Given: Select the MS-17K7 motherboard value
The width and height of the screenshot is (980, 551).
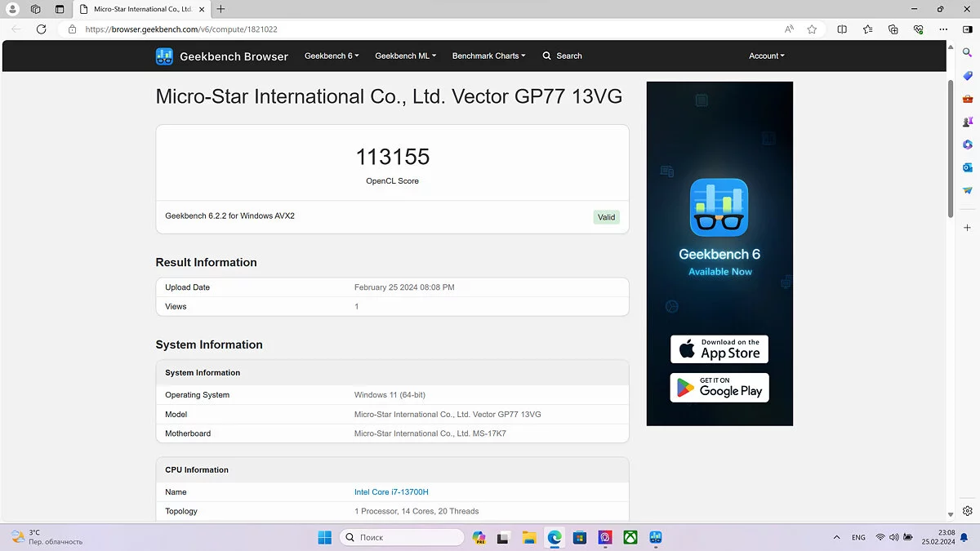Looking at the screenshot, I should click(430, 433).
